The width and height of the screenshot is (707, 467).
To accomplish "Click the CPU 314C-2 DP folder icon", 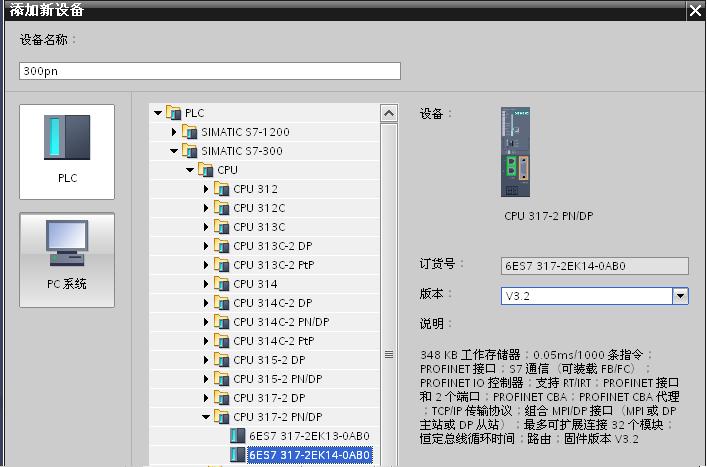I will 222,302.
